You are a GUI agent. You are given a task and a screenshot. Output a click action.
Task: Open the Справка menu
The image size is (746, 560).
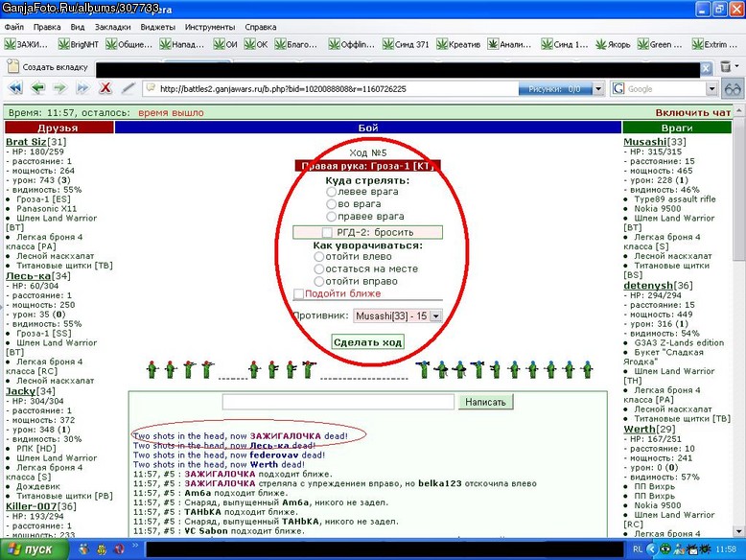(x=261, y=27)
